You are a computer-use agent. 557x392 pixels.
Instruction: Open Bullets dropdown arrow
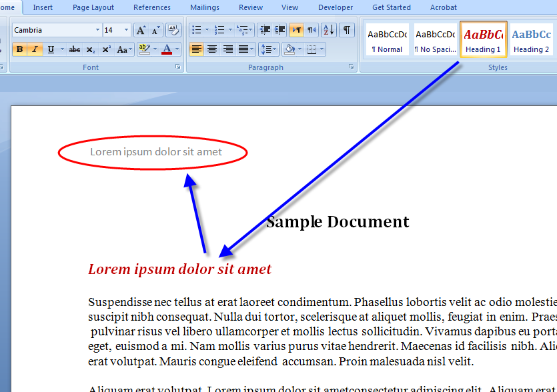(207, 30)
